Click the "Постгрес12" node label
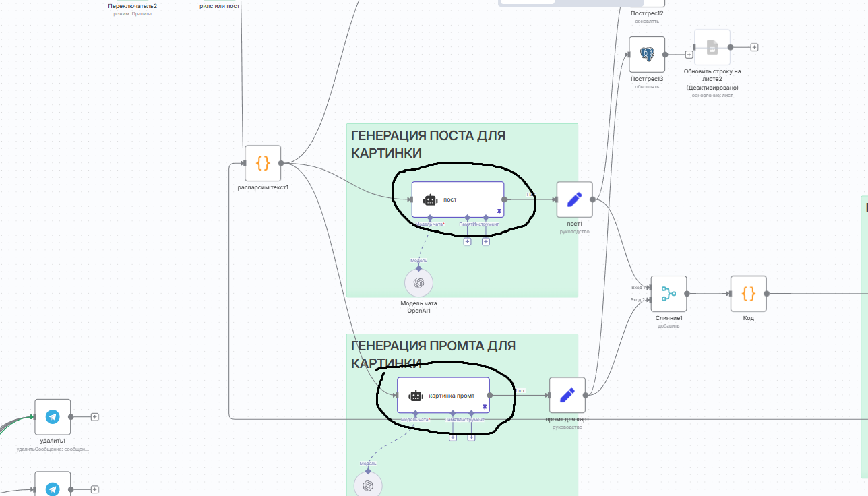The width and height of the screenshot is (868, 496). click(x=647, y=13)
